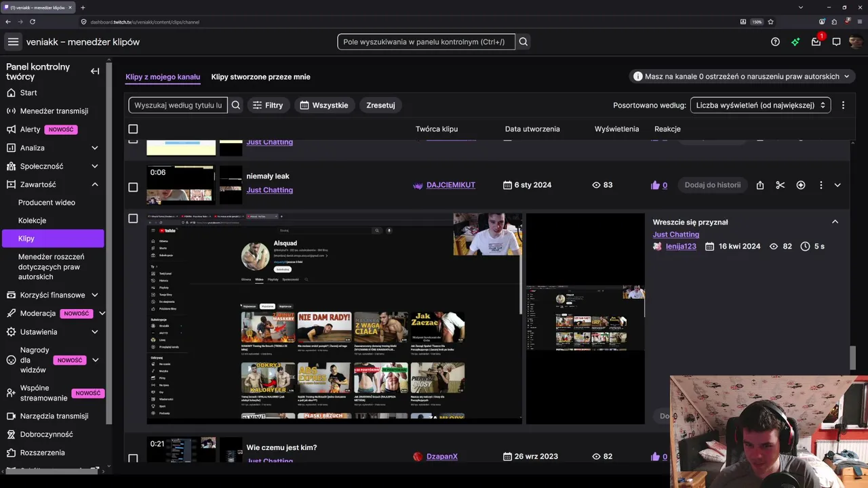Expand the Analiza sidebar section
868x488 pixels.
pyautogui.click(x=95, y=148)
